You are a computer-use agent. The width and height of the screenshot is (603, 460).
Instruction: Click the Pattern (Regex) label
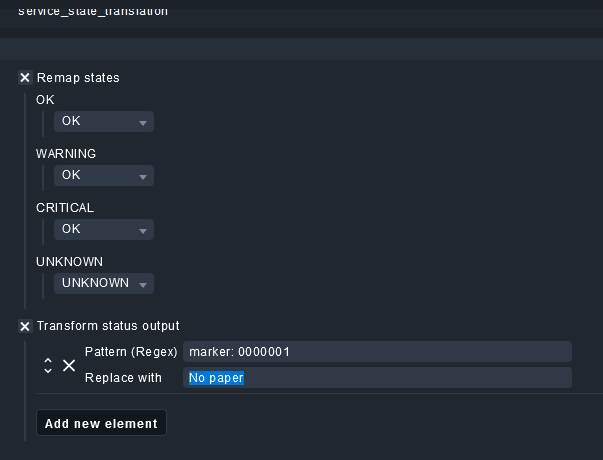pos(130,352)
